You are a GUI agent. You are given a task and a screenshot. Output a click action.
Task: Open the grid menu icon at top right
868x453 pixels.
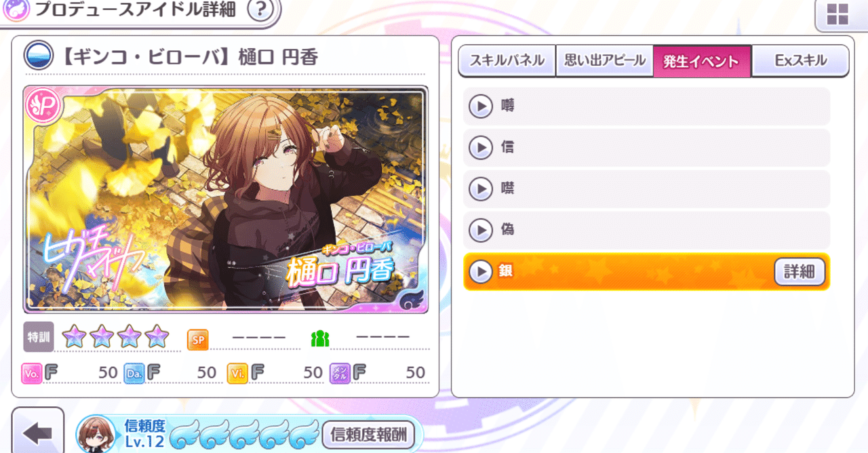coord(837,15)
